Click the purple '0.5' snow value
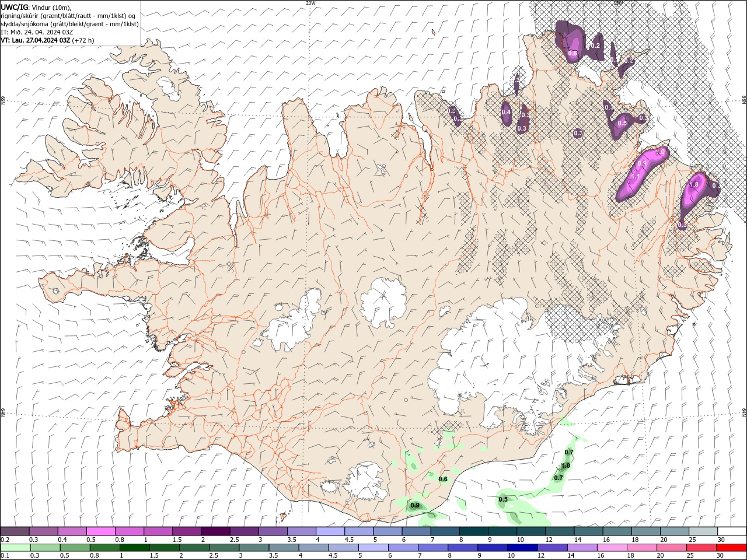This screenshot has width=747, height=560. click(622, 123)
